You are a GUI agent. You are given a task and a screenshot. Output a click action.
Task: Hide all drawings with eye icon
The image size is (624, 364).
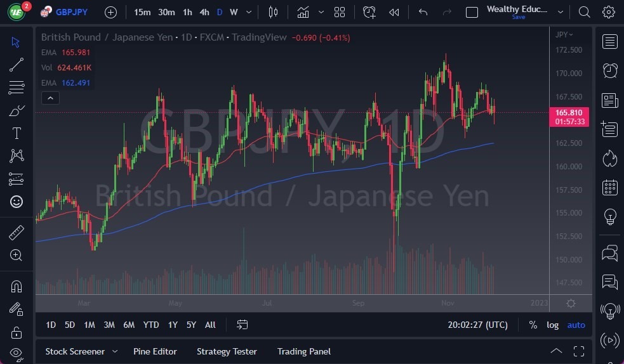coord(16,353)
